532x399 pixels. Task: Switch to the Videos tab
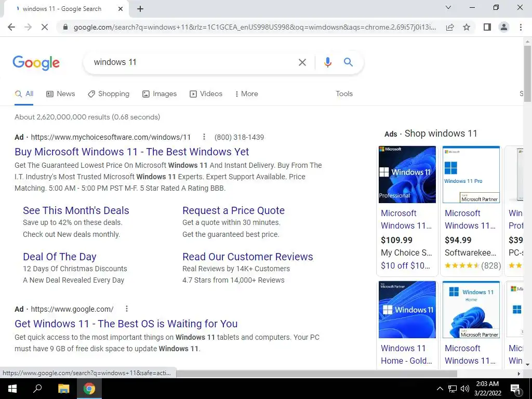[206, 94]
